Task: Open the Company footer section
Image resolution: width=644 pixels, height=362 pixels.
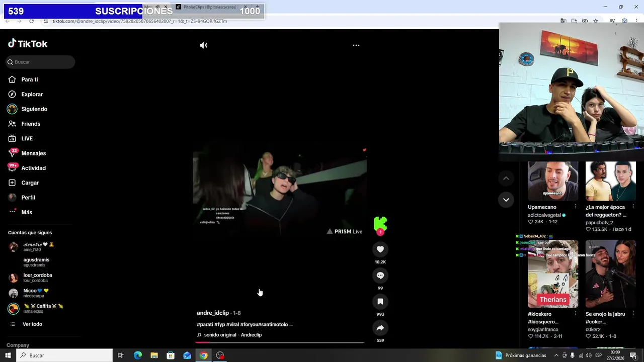Action: coord(18,345)
